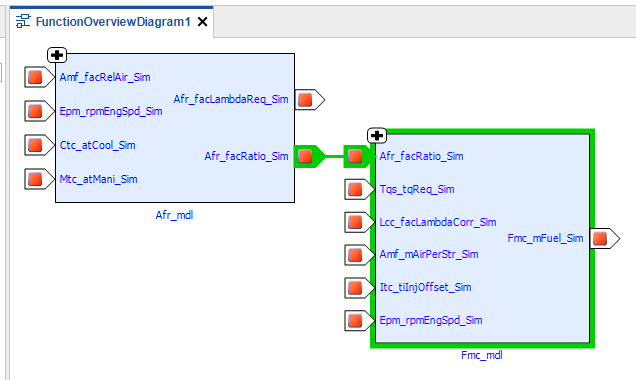Close the FunctionOverviewDiagram1 tab
Image resolution: width=636 pixels, height=380 pixels.
(202, 21)
